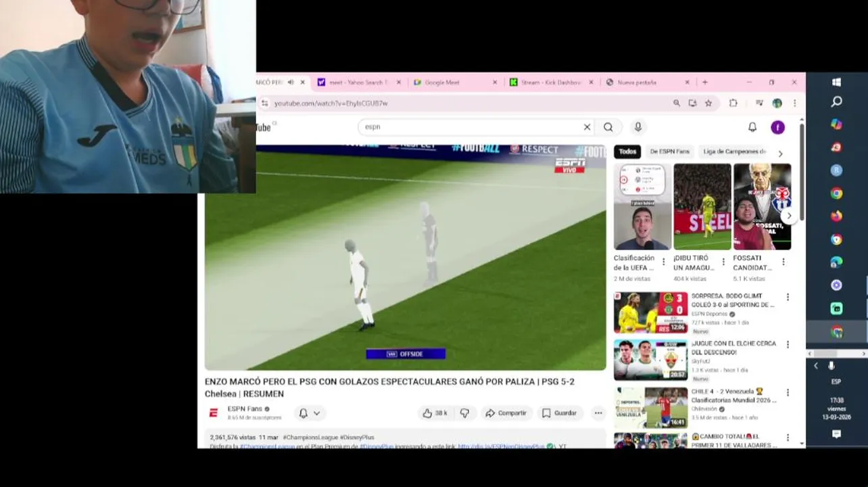Open more actions ellipsis under video

(x=598, y=413)
